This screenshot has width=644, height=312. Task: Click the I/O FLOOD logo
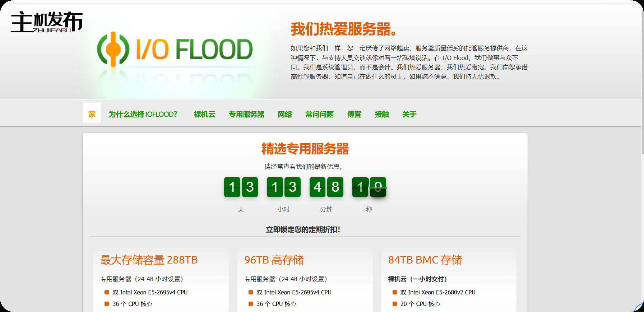(175, 50)
